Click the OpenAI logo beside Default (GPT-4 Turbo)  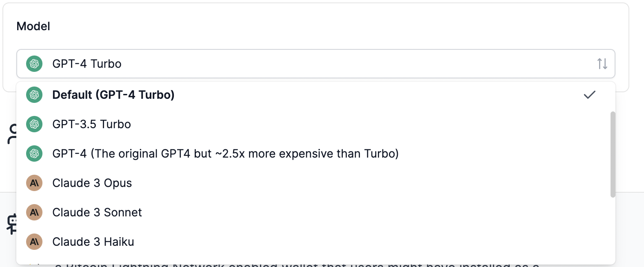tap(34, 95)
